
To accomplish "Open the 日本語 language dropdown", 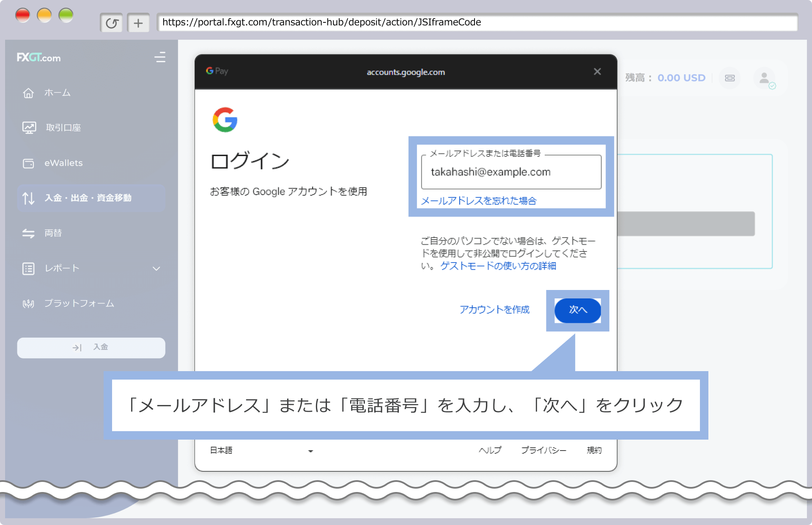I will click(x=261, y=451).
